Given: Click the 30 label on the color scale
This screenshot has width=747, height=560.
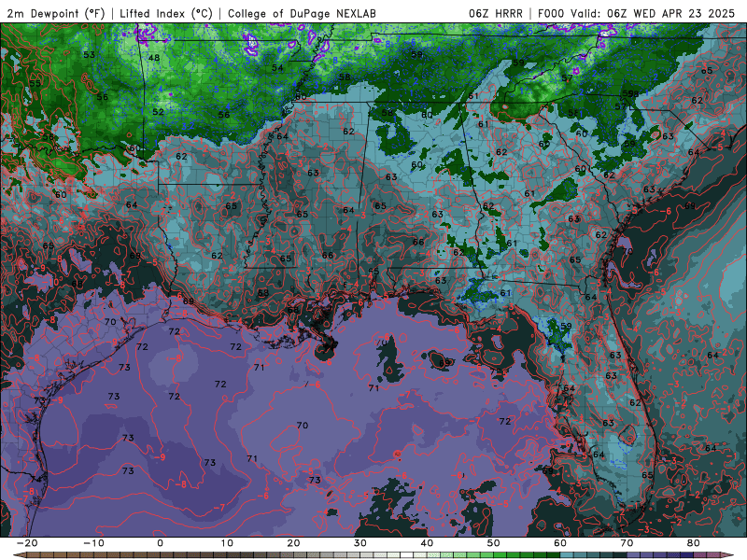Looking at the screenshot, I should coord(360,543).
